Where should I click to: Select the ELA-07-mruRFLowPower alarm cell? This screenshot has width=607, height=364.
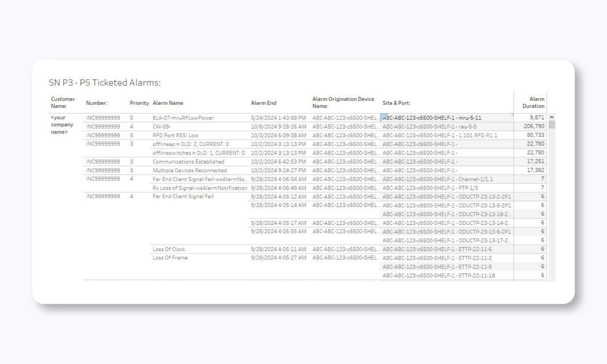pos(183,118)
